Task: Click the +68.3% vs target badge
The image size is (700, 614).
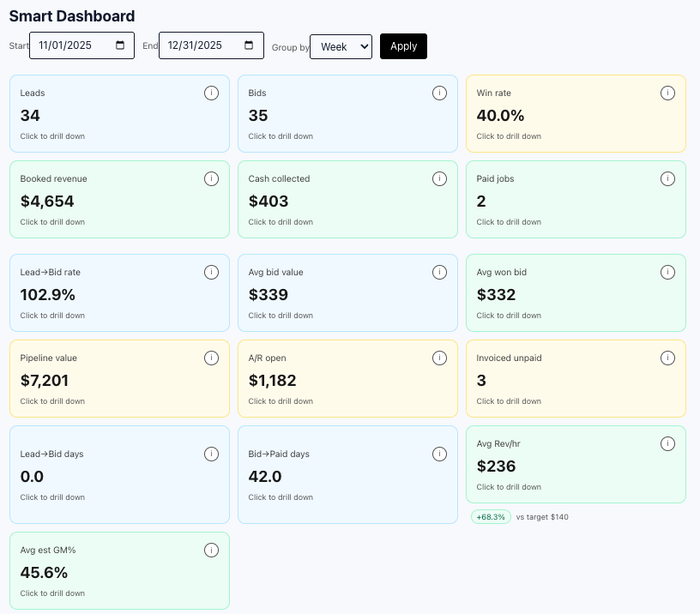Action: pyautogui.click(x=491, y=517)
